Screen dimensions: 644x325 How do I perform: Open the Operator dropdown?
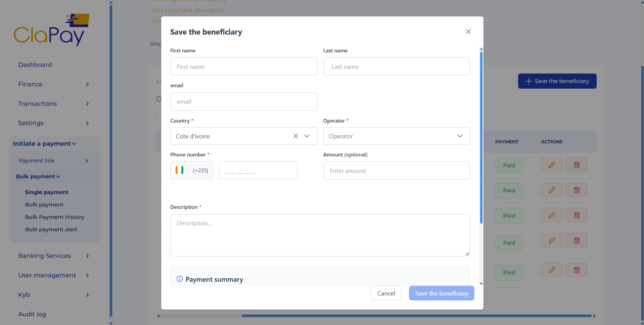pos(396,136)
